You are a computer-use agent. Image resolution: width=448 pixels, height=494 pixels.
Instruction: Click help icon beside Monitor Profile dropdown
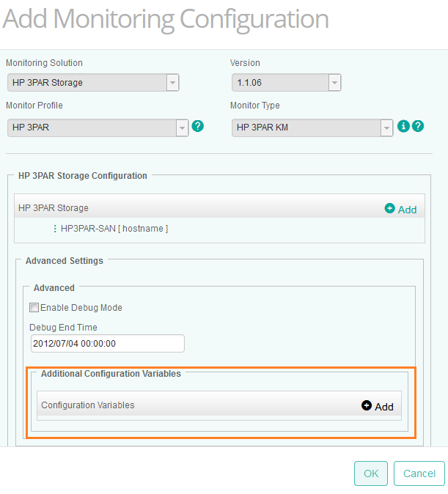198,126
